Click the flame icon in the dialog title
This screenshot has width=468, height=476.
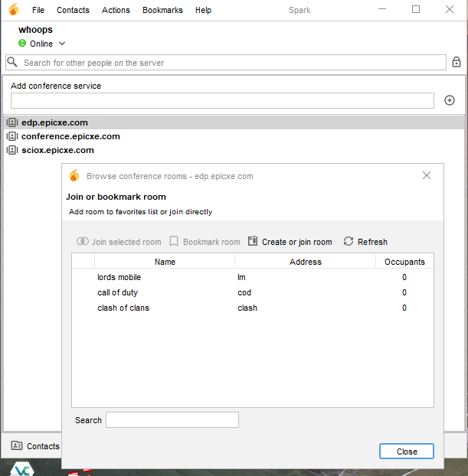74,175
